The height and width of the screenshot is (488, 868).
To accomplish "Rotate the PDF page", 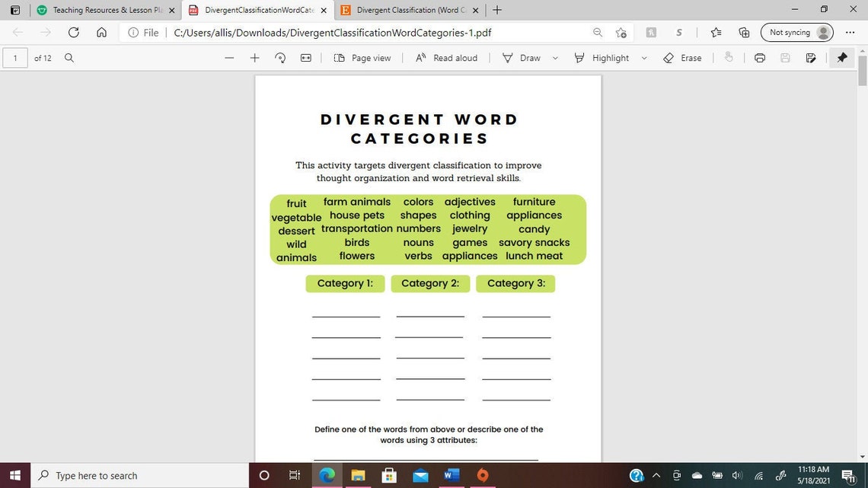I will pyautogui.click(x=280, y=58).
